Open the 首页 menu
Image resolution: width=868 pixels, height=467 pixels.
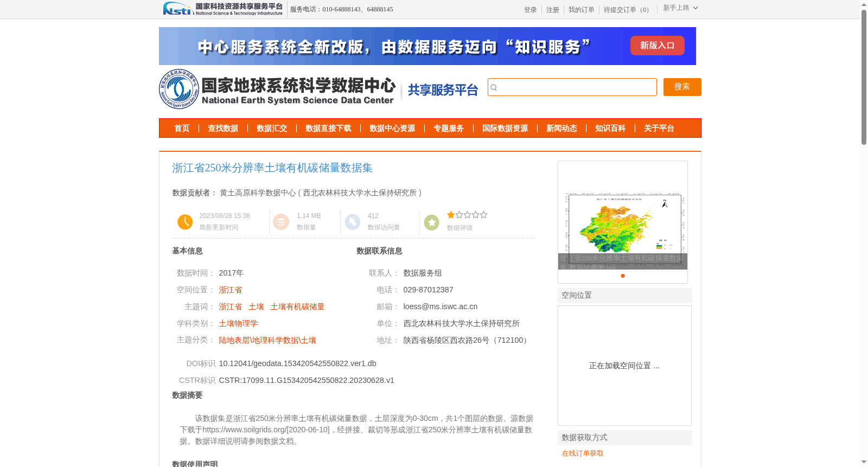[182, 129]
